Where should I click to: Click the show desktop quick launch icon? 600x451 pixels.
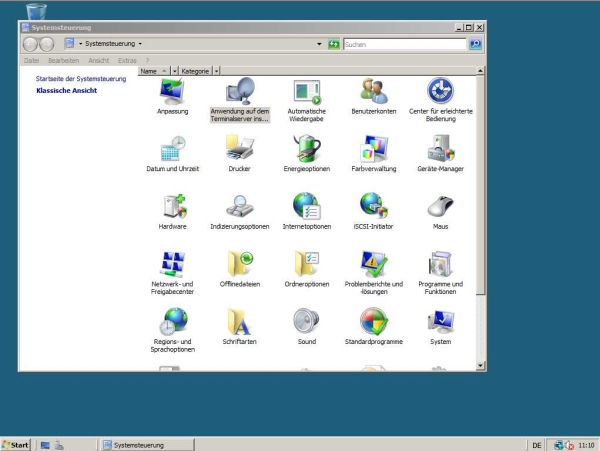click(45, 445)
